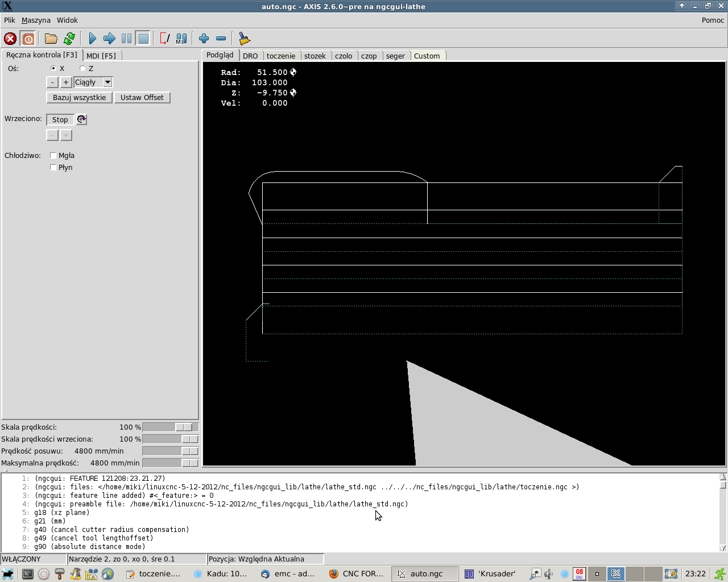Enable Mgła mist coolant checkbox
The height and width of the screenshot is (582, 728).
[x=53, y=155]
